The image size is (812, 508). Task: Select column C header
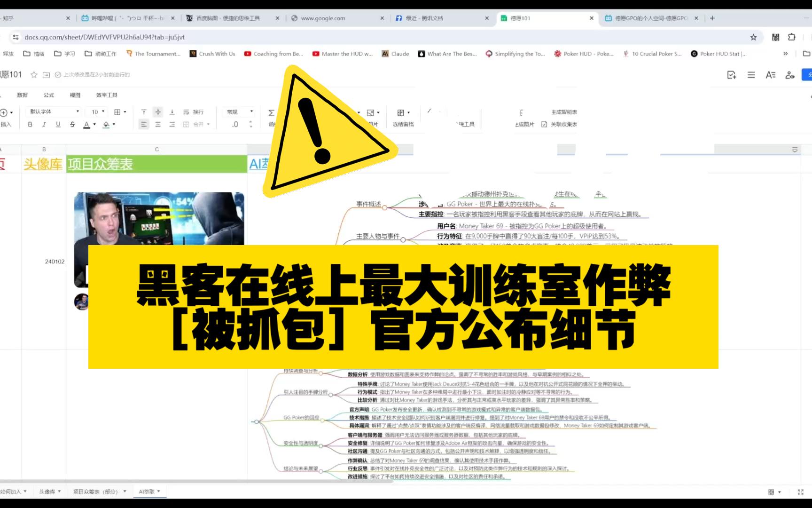(157, 150)
